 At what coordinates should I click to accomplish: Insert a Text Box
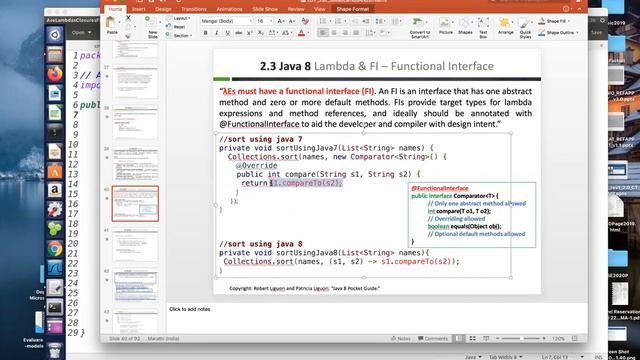point(483,27)
